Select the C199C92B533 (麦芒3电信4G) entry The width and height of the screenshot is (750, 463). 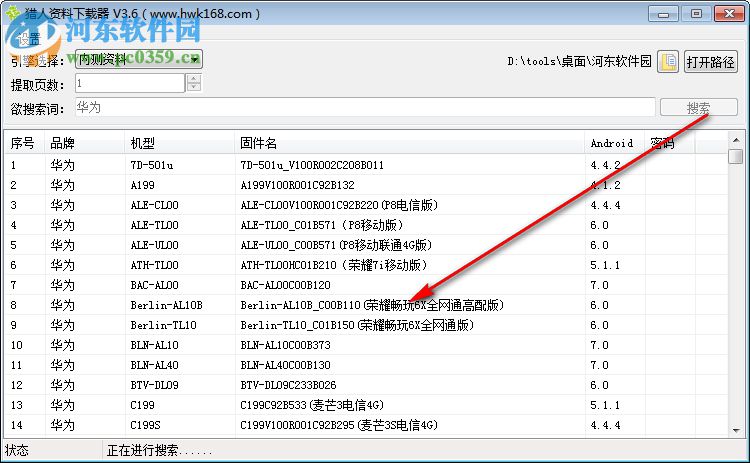(312, 405)
